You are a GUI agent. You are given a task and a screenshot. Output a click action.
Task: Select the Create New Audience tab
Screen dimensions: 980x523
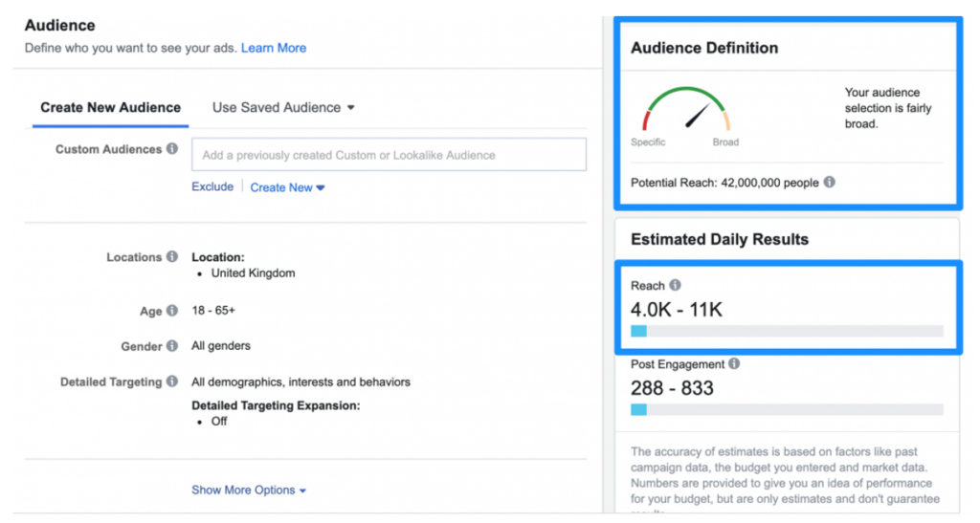coord(111,107)
